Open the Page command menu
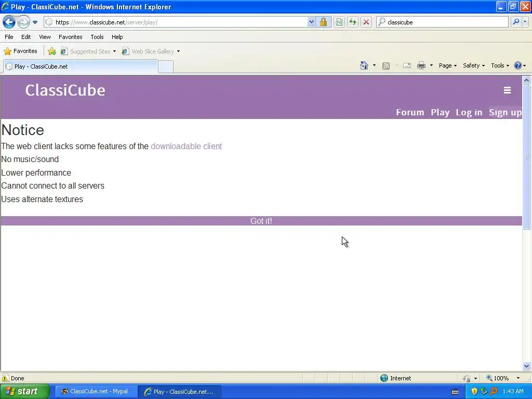 (x=447, y=65)
